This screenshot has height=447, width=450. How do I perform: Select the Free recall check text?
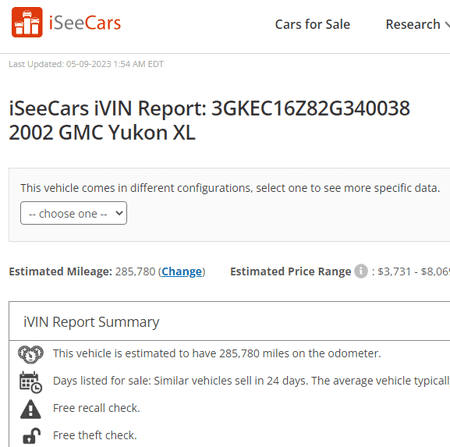tap(96, 408)
